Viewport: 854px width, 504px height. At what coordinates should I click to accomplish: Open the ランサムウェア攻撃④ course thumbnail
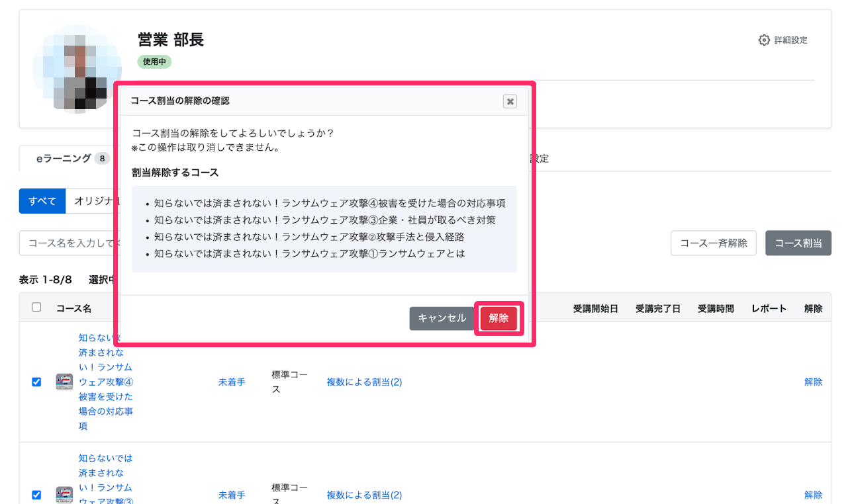click(x=64, y=382)
